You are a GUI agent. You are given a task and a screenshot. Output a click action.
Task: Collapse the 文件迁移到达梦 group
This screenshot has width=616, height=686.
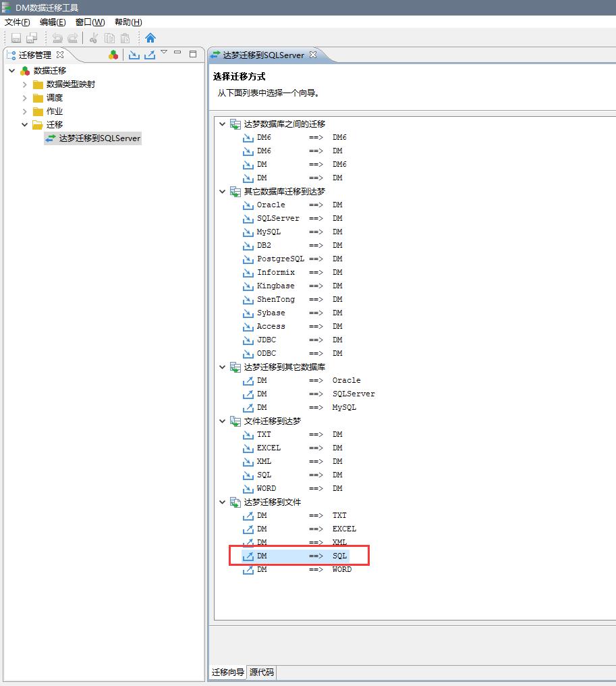point(223,421)
